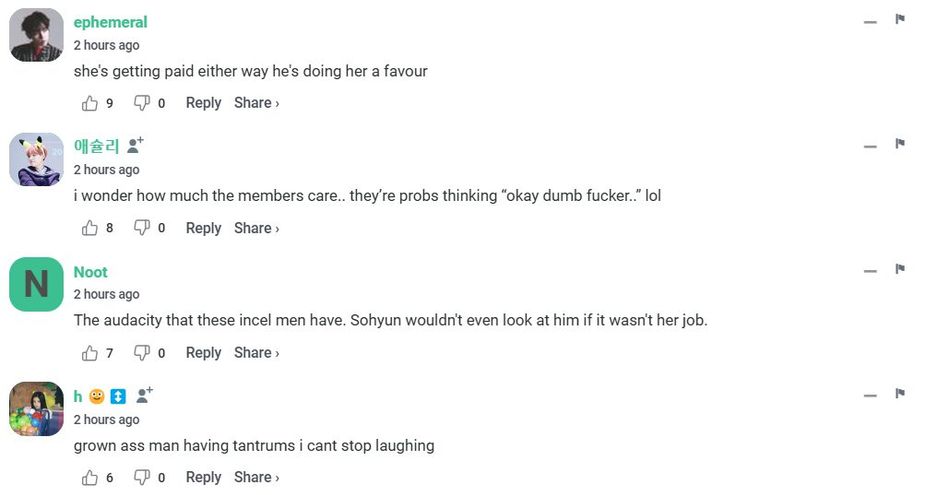This screenshot has height=495, width=925.
Task: Thumbs down the tantrums comment
Action: point(142,477)
